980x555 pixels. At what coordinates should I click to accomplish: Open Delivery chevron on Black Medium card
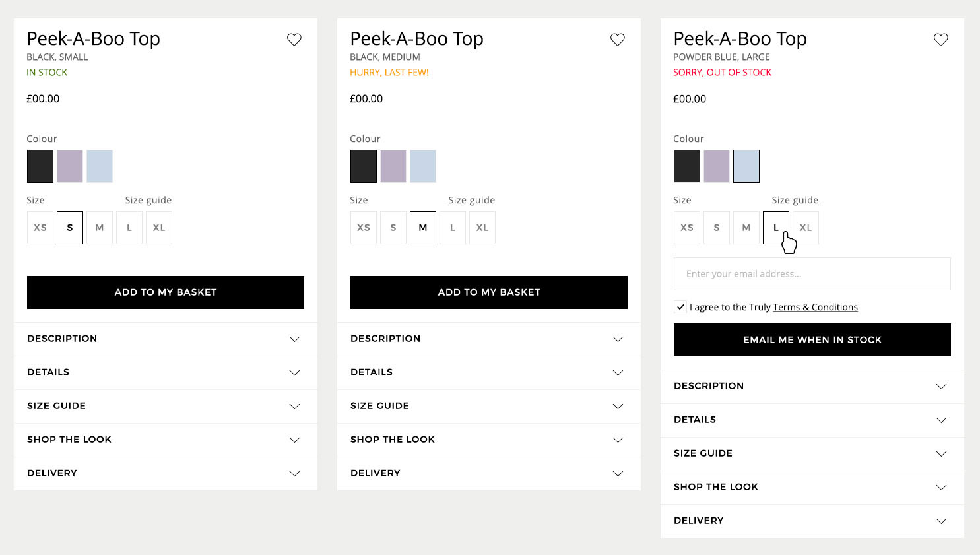(618, 474)
